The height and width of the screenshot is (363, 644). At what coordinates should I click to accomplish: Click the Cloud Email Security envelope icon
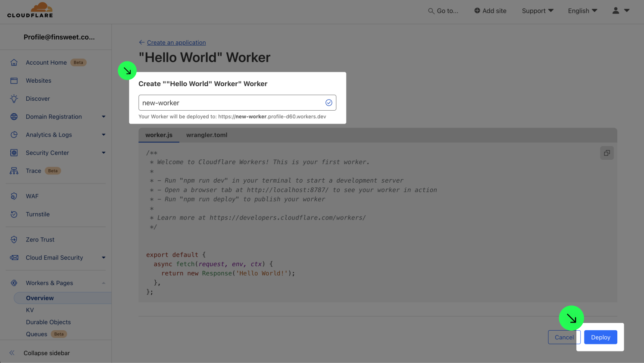(14, 258)
